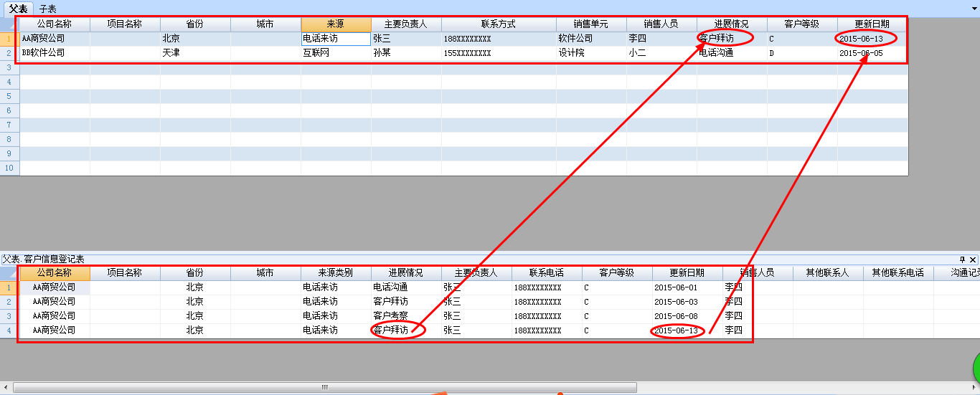Click the 2015-06-03 date cell
Image resolution: width=980 pixels, height=395 pixels.
(687, 302)
